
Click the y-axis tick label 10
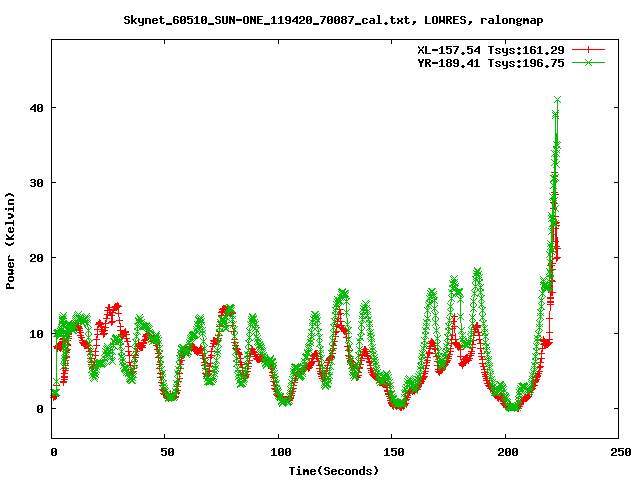pos(36,333)
